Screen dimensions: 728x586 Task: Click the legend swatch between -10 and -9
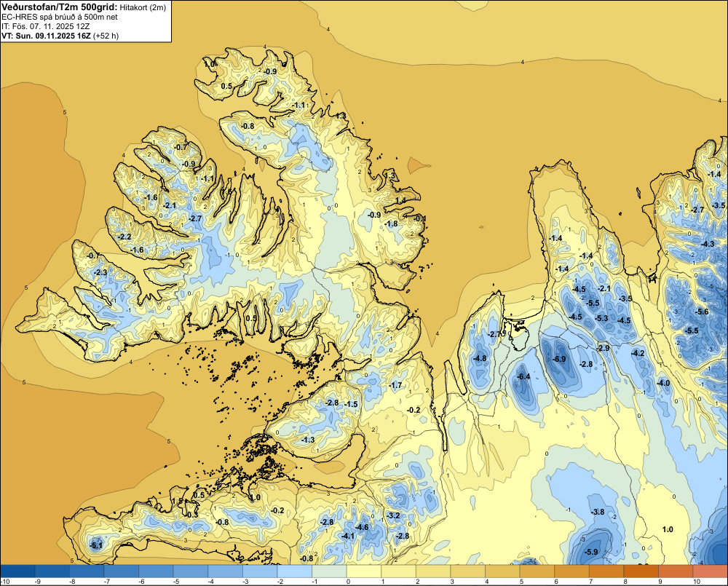17,571
